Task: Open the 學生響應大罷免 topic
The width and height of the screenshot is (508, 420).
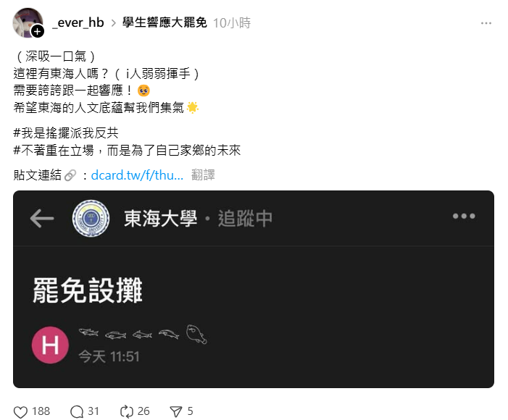Action: click(165, 22)
